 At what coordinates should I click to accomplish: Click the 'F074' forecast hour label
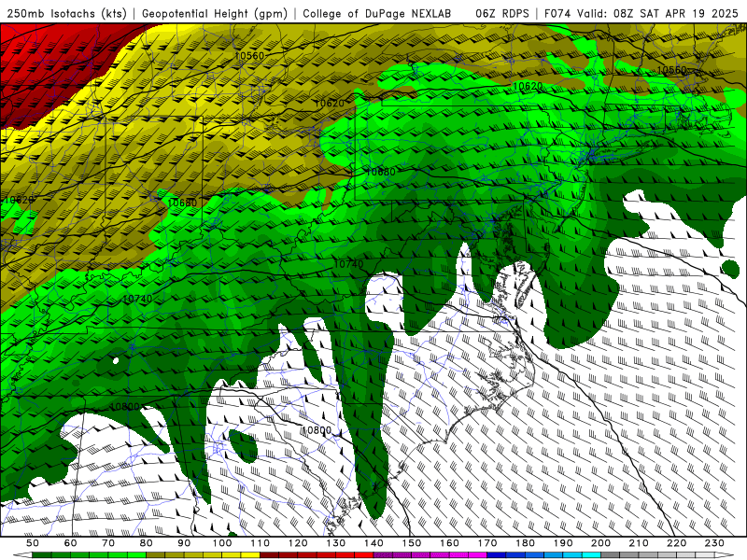(x=557, y=13)
